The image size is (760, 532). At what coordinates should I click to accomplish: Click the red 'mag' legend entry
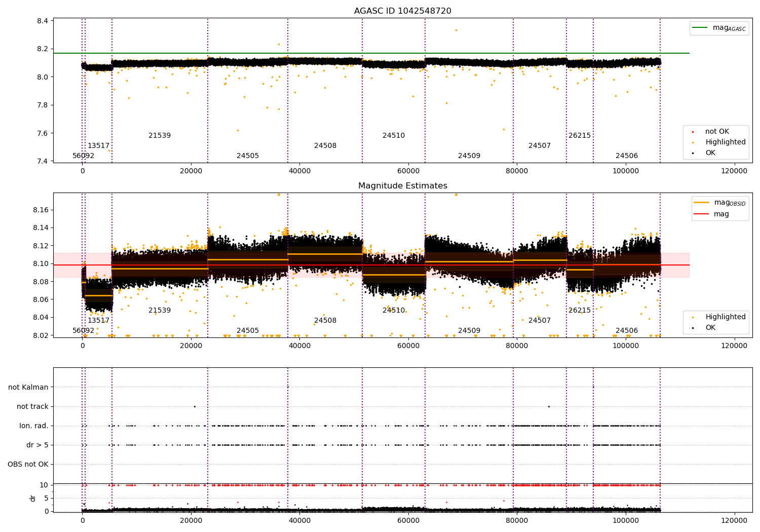712,214
